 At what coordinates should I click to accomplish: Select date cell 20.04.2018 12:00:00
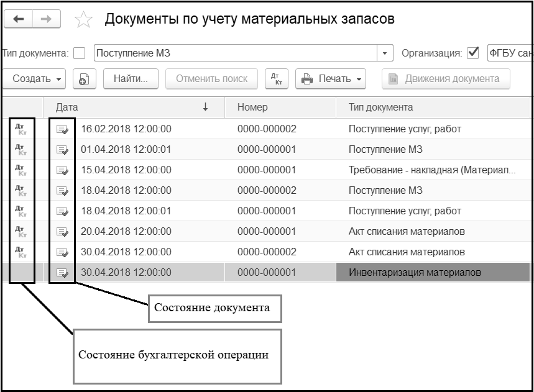(x=126, y=231)
